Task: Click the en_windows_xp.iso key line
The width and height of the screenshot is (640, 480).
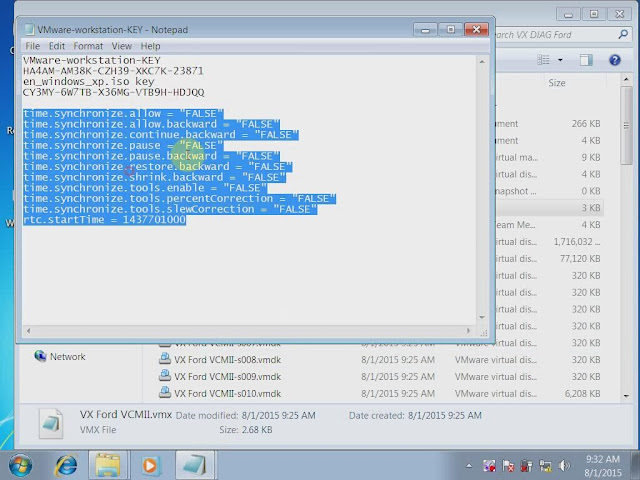Action: pyautogui.click(x=89, y=82)
